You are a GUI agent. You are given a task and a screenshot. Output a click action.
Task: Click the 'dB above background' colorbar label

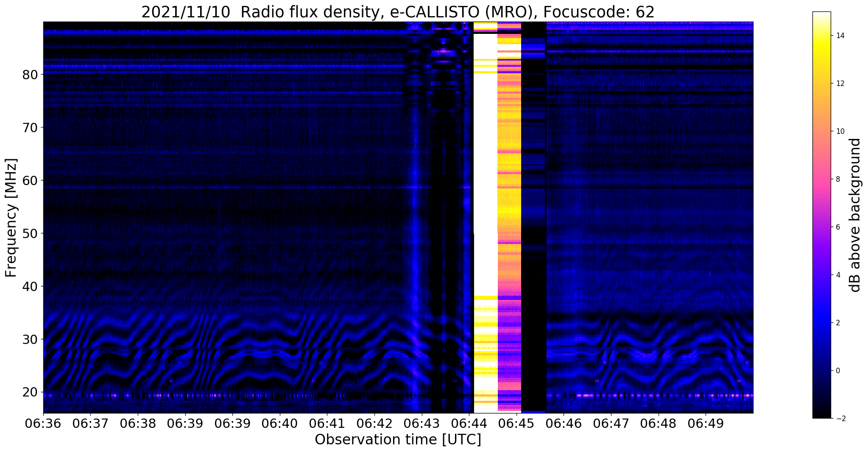tap(855, 215)
